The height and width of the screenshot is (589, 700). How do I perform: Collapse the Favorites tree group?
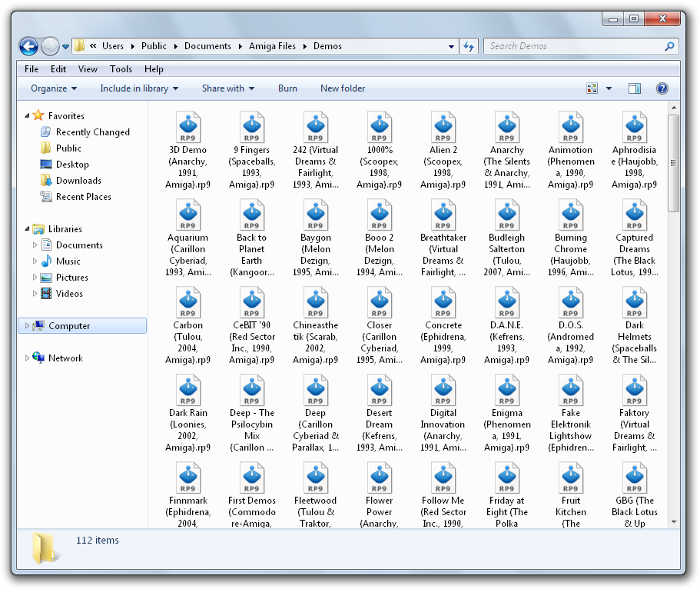point(27,116)
